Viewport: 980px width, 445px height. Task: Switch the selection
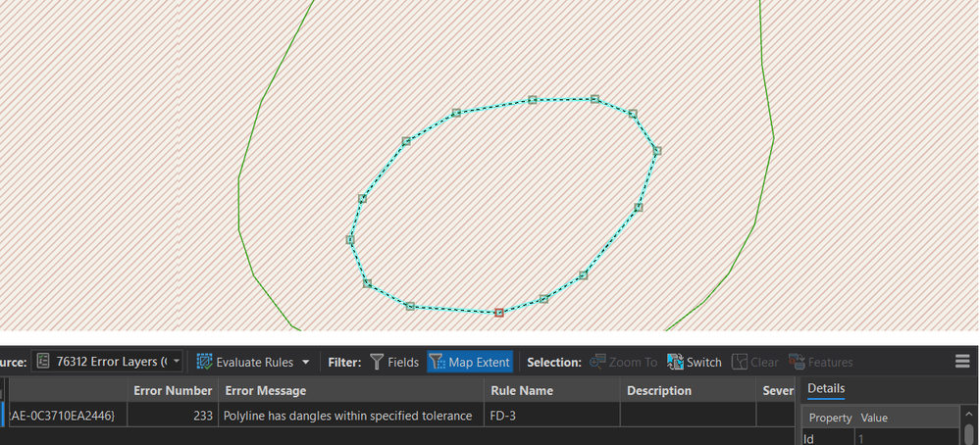694,362
